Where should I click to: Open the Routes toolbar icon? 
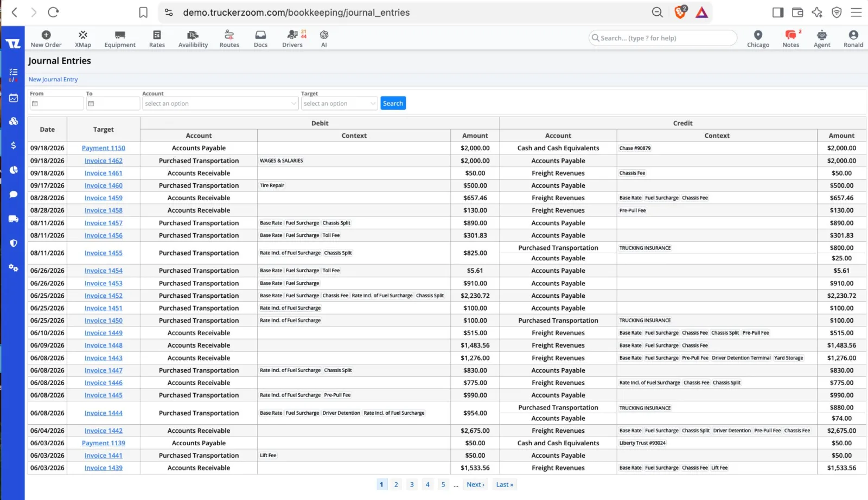(229, 39)
